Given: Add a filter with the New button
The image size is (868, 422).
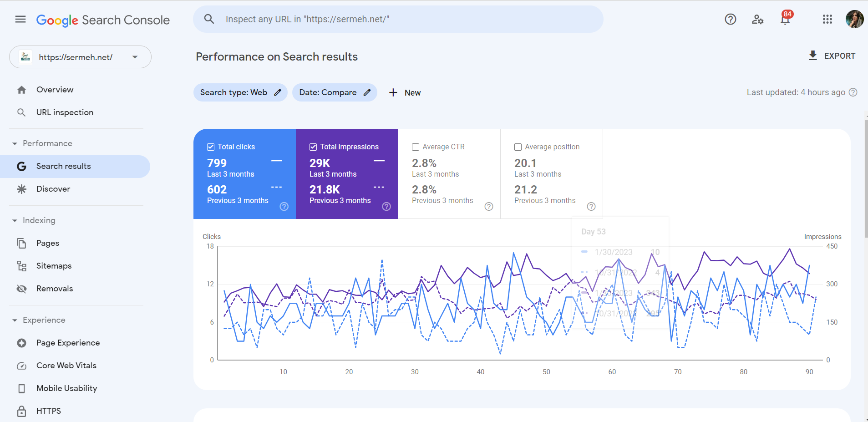Looking at the screenshot, I should click(404, 92).
